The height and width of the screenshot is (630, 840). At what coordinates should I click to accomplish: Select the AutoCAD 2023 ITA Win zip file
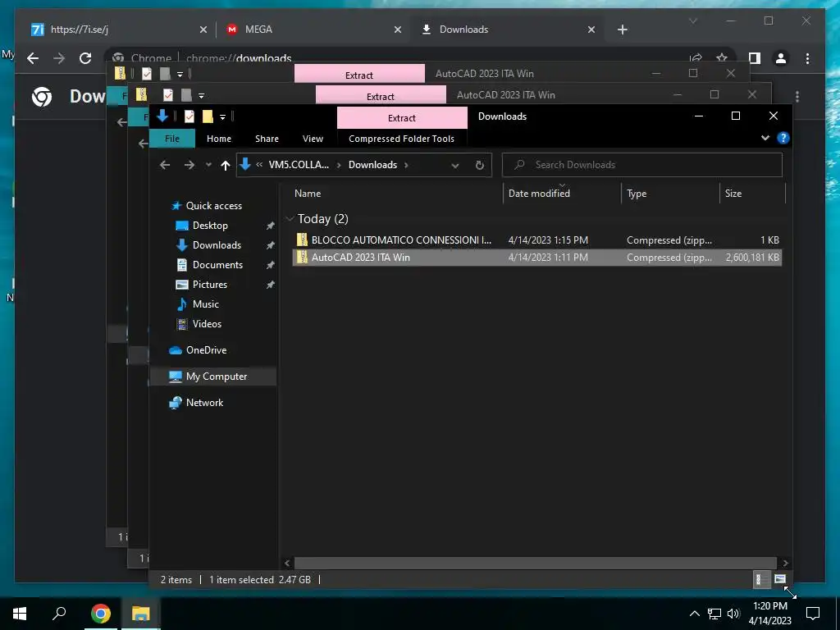click(x=537, y=257)
